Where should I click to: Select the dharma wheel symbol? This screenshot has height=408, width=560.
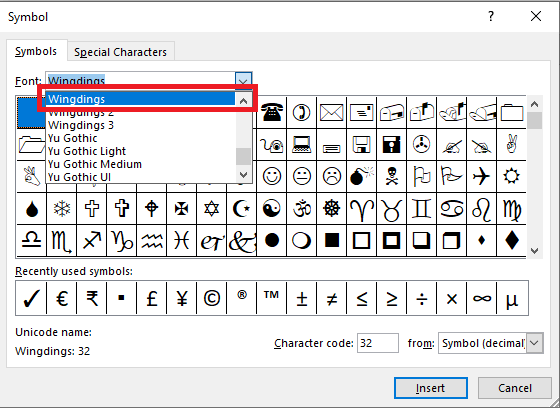point(331,209)
